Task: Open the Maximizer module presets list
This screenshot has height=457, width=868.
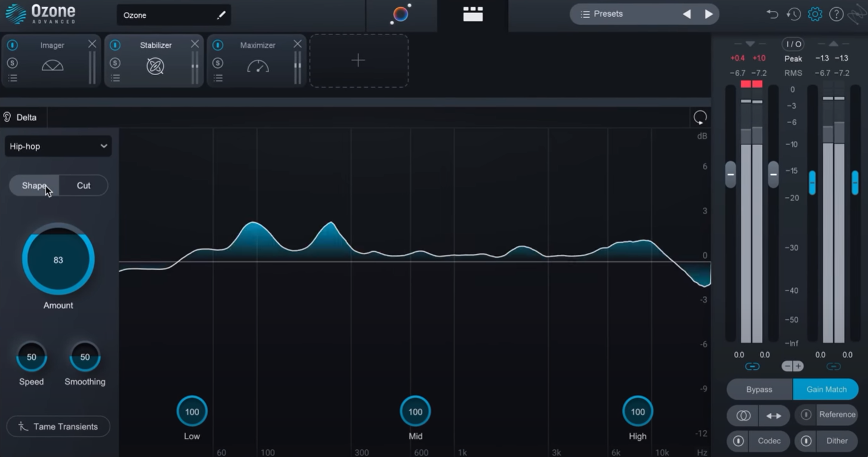Action: (x=218, y=78)
